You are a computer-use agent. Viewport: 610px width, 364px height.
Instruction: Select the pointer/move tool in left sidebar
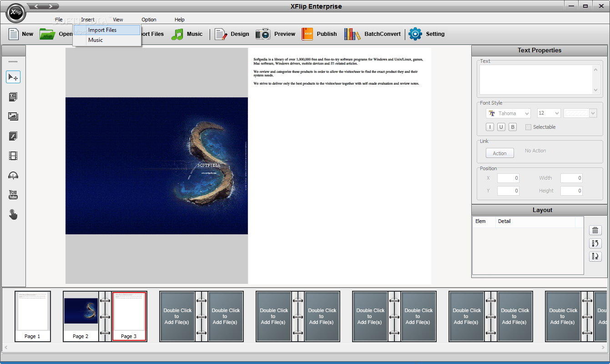click(13, 77)
